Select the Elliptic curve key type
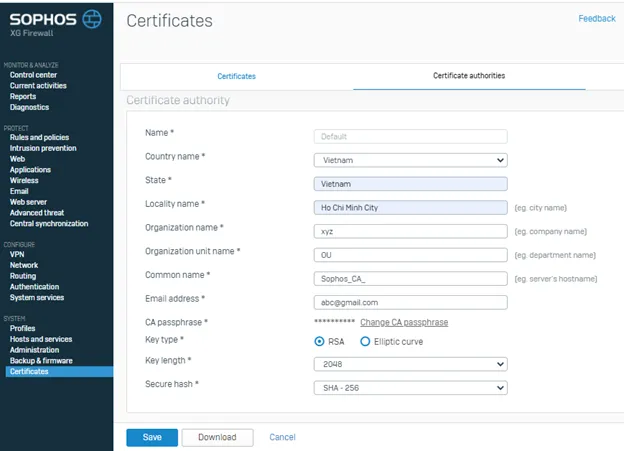 [365, 341]
